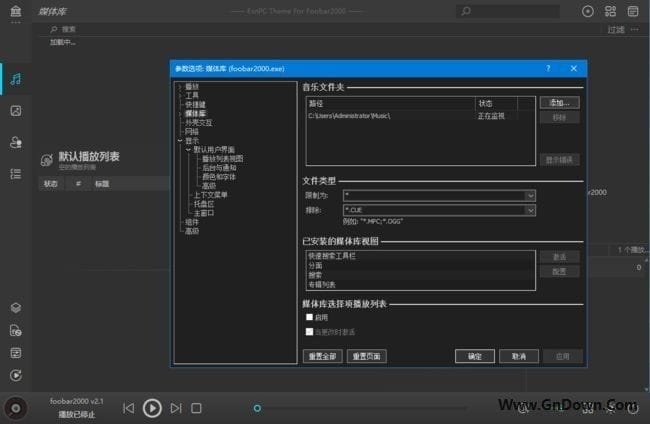Select the C:\Users\Administrator\Music\ folder row
The image size is (650, 424).
pyautogui.click(x=420, y=116)
